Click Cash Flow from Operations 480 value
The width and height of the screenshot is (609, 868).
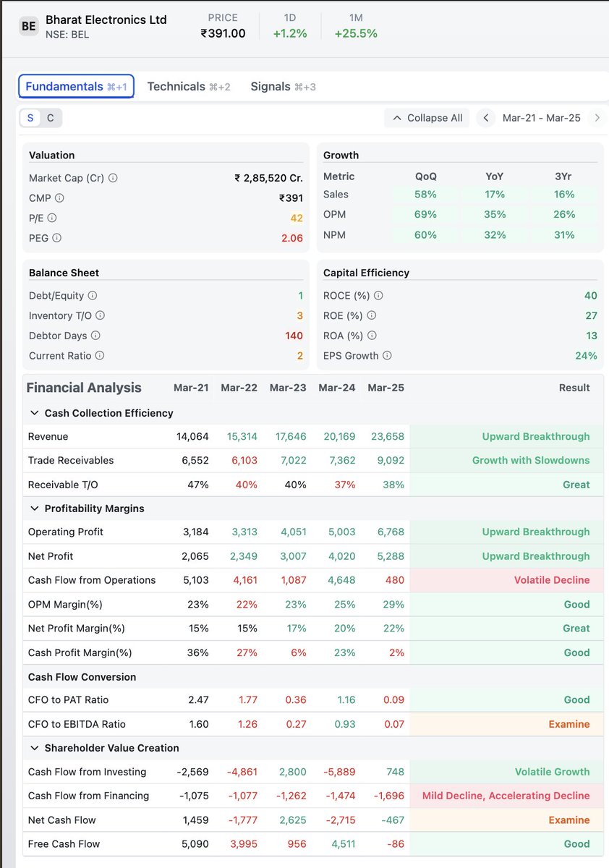395,580
